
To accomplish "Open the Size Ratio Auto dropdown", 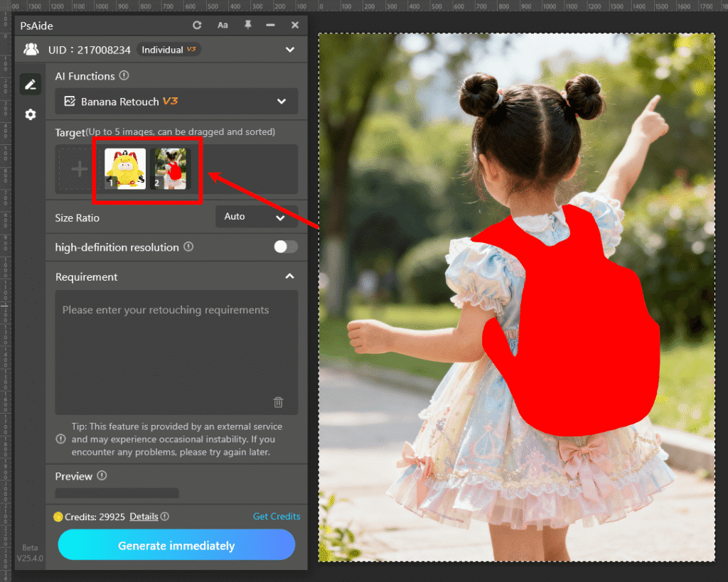I will point(257,216).
